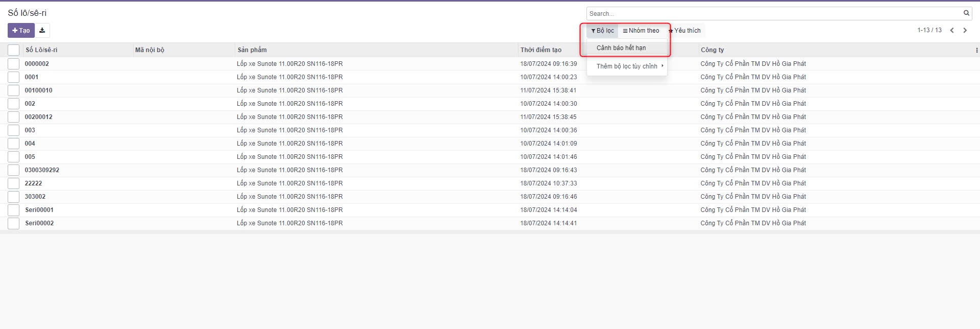
Task: Click the search magnifier icon
Action: 966,13
